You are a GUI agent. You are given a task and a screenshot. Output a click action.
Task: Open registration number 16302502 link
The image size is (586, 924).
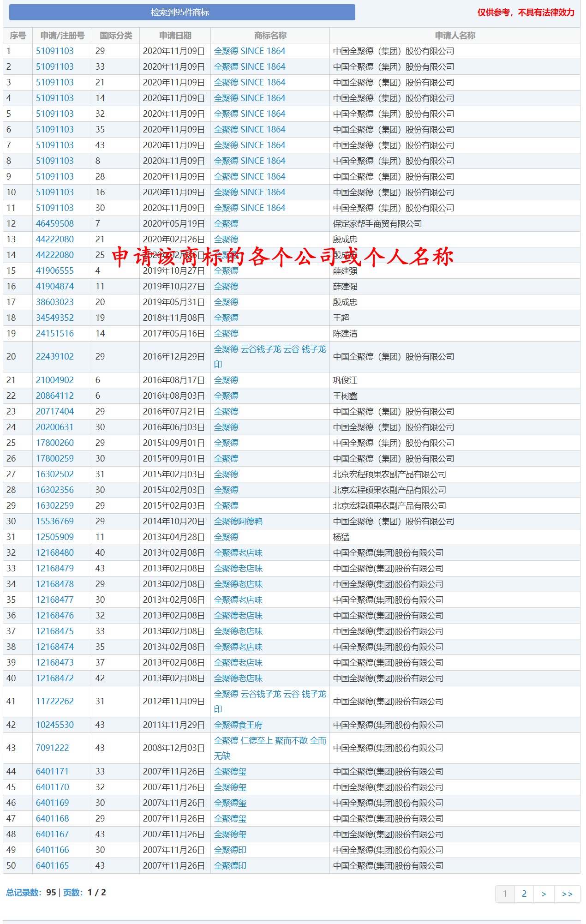55,474
